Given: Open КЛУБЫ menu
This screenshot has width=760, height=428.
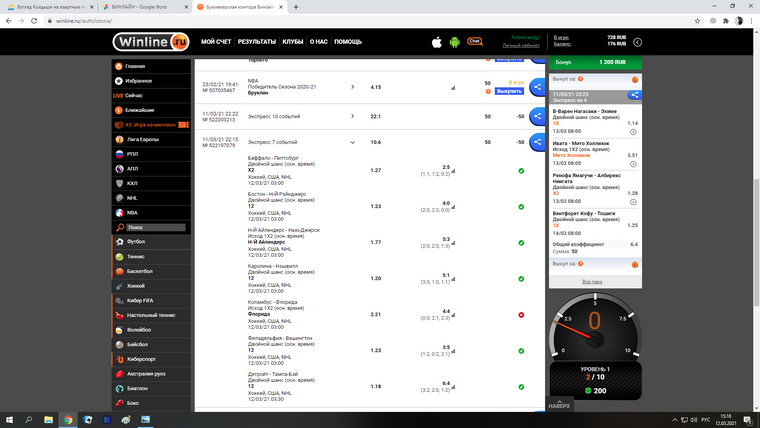Looking at the screenshot, I should pyautogui.click(x=293, y=42).
